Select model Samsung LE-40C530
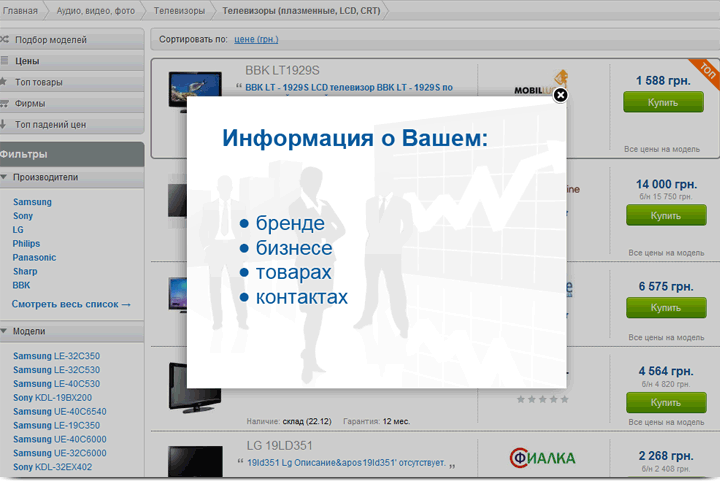The image size is (720, 481). pyautogui.click(x=56, y=384)
